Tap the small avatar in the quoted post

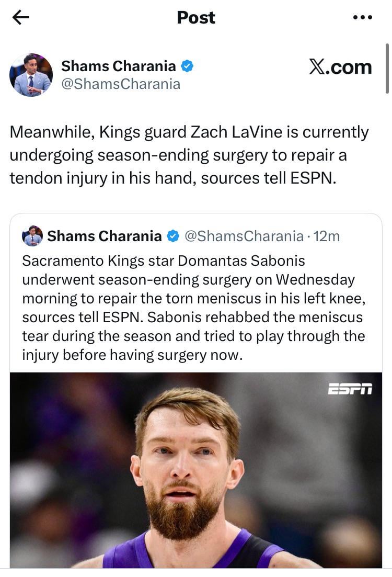[x=32, y=236]
